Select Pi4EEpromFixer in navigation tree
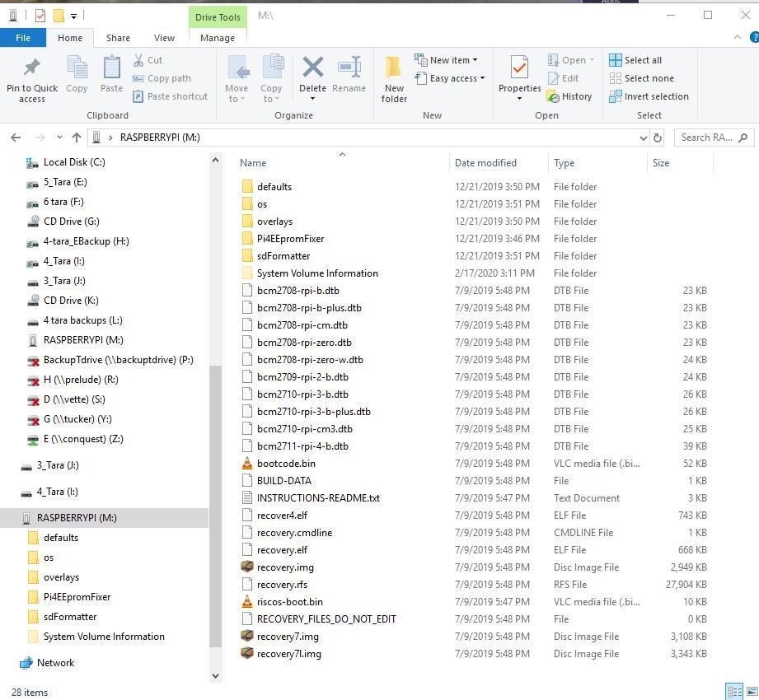Screen dimensions: 759x700 pos(77,597)
